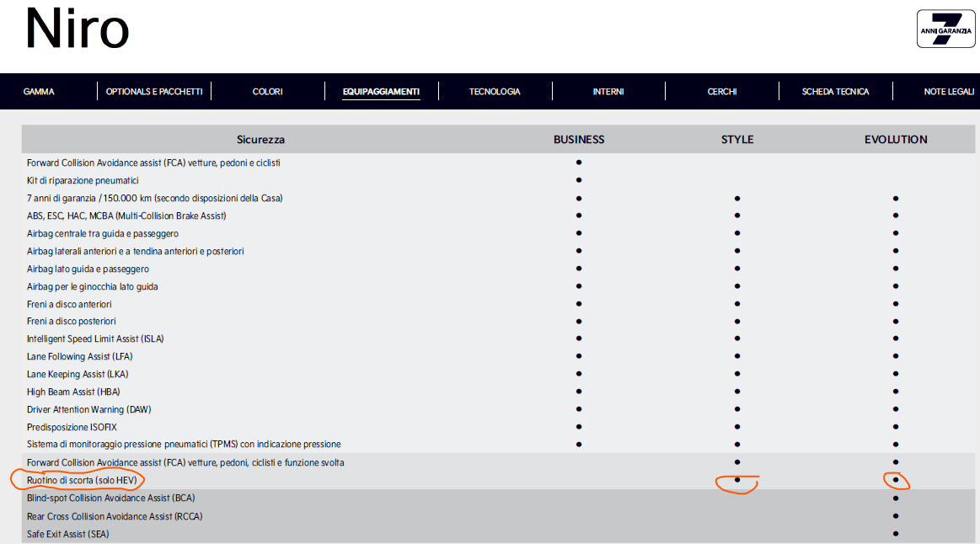The height and width of the screenshot is (544, 980).
Task: Click EVOLUTION dot for Rear Cross Collision Avoidance
Action: (x=896, y=516)
